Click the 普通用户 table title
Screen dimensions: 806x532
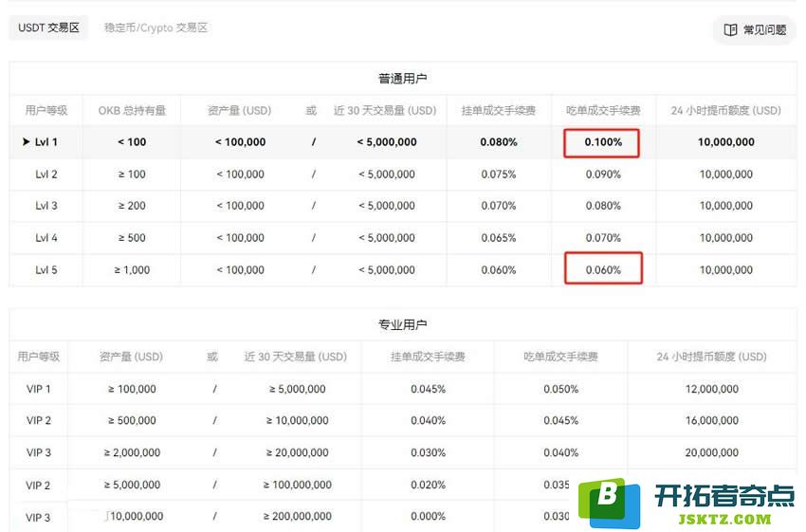point(402,79)
